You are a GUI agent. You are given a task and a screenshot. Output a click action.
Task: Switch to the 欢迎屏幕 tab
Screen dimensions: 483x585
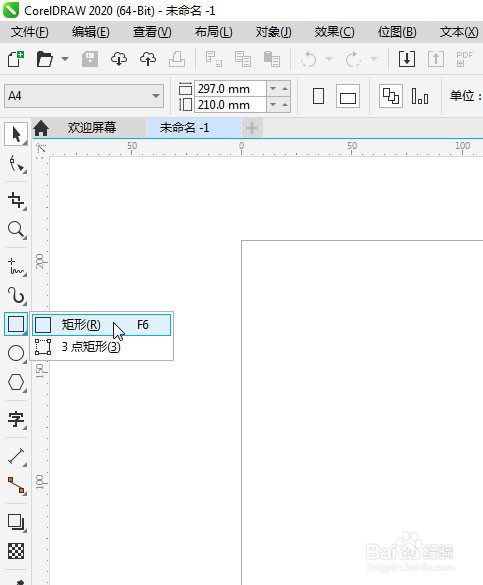(92, 128)
